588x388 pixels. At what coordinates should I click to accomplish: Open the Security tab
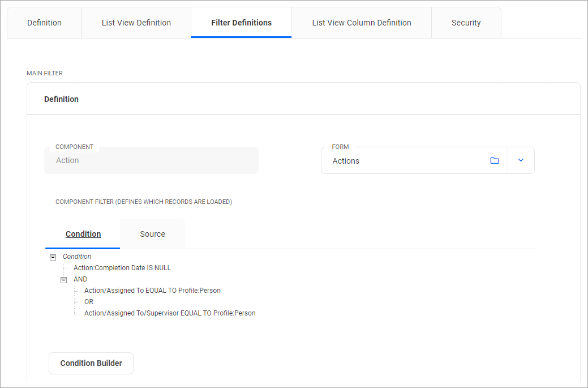pyautogui.click(x=466, y=23)
